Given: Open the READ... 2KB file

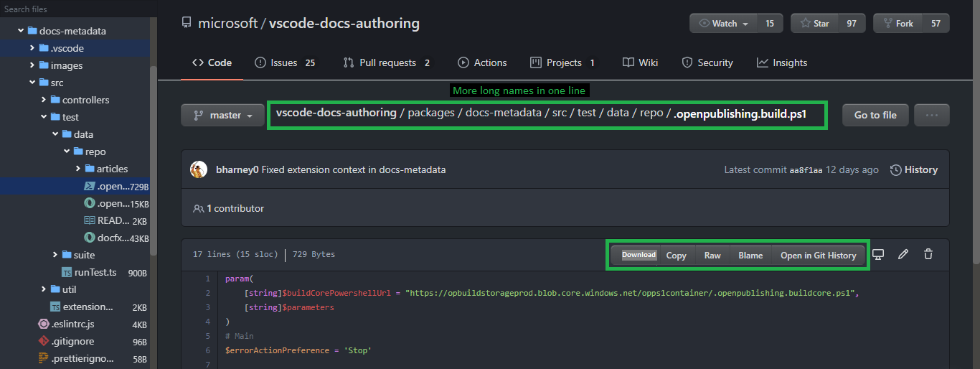Looking at the screenshot, I should coord(75,220).
